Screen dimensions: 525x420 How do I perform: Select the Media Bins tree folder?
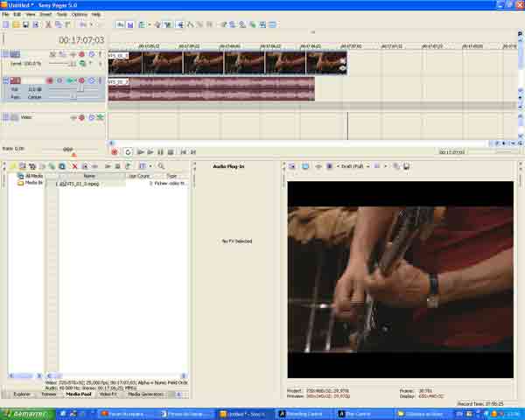[x=32, y=183]
